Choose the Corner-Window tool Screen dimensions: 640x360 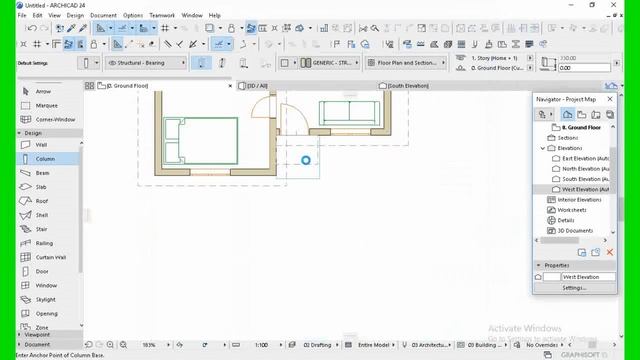[55, 120]
